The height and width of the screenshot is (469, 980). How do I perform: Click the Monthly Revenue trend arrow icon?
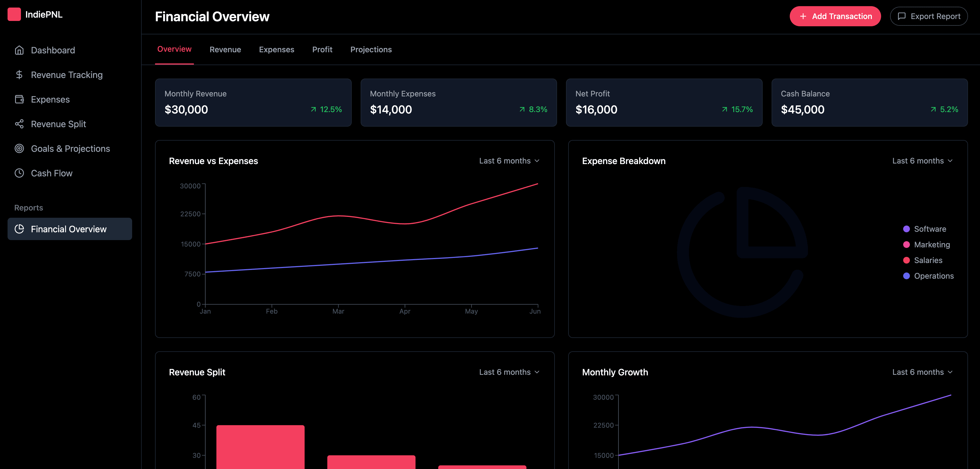313,110
